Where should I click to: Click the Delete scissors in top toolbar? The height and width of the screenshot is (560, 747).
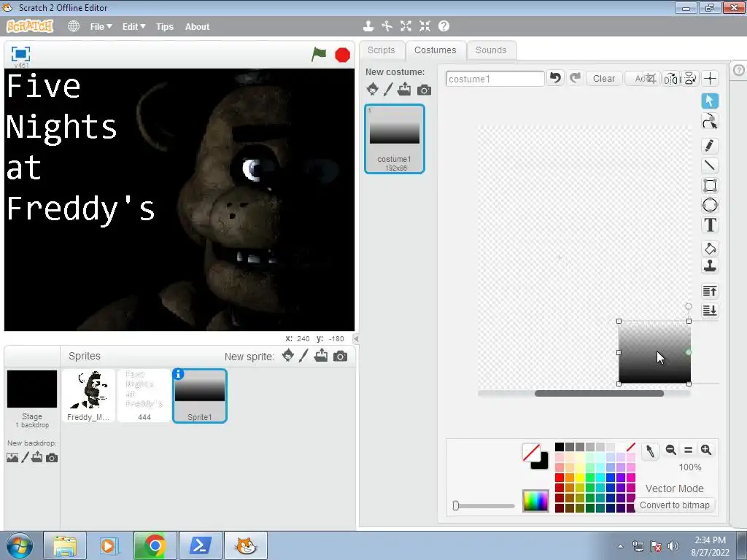[387, 26]
